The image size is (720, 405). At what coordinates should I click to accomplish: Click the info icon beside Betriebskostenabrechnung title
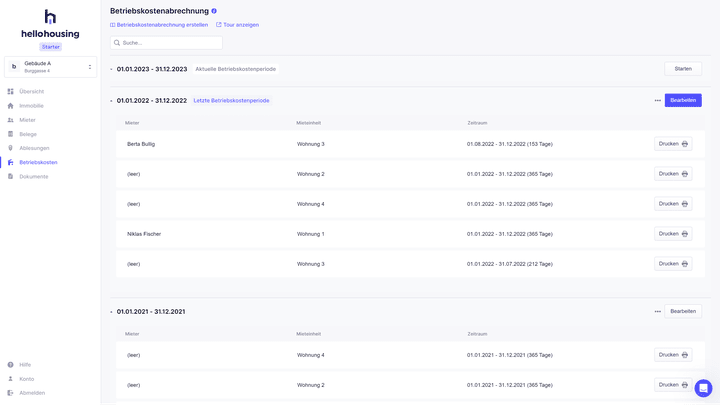[x=214, y=11]
